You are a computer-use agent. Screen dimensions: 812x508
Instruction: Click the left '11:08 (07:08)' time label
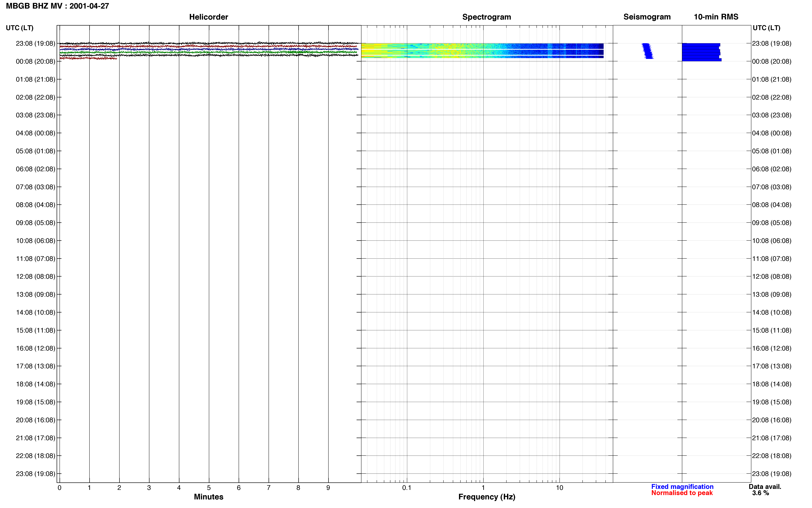35,259
